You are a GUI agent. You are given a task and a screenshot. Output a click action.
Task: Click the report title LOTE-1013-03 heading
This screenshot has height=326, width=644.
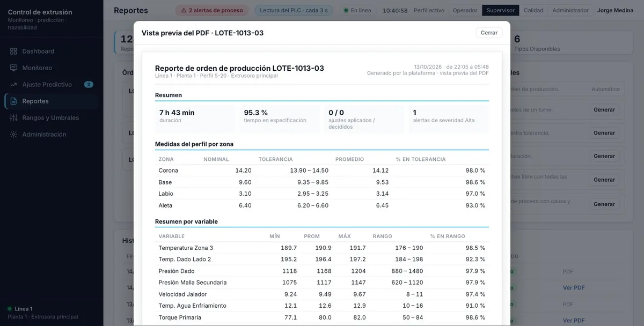(239, 68)
